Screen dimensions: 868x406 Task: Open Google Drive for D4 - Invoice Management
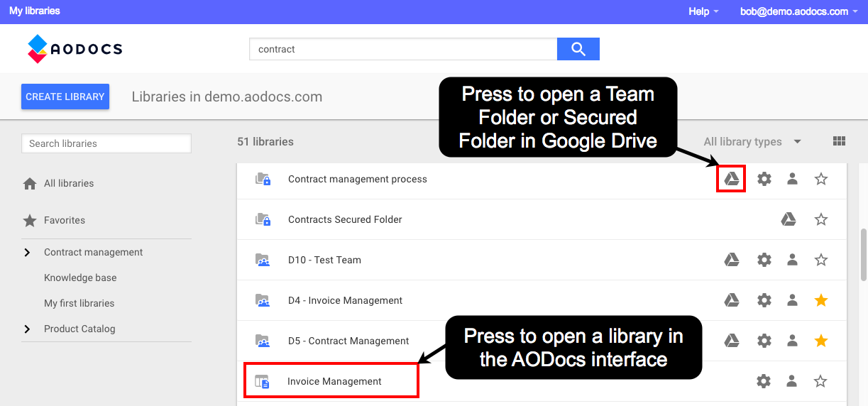tap(732, 300)
